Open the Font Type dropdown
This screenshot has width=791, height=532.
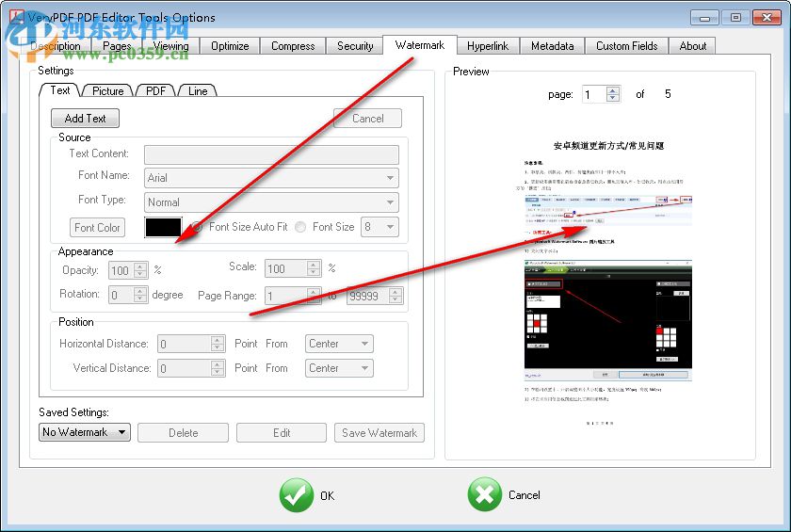(x=271, y=202)
